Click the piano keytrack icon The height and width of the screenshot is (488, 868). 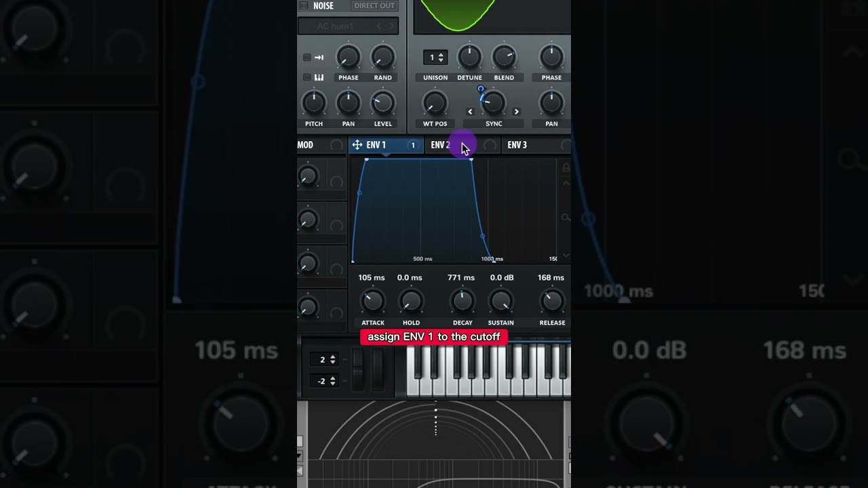pos(319,77)
